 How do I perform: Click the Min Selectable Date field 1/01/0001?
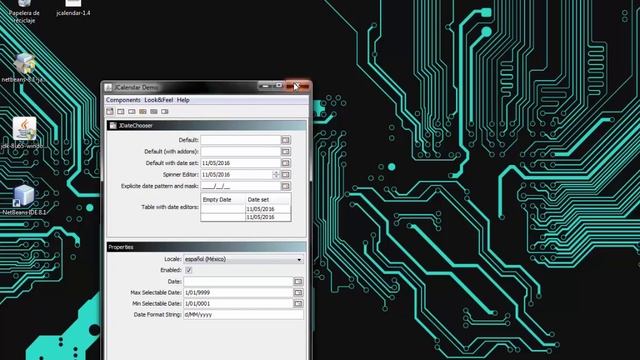coord(238,303)
